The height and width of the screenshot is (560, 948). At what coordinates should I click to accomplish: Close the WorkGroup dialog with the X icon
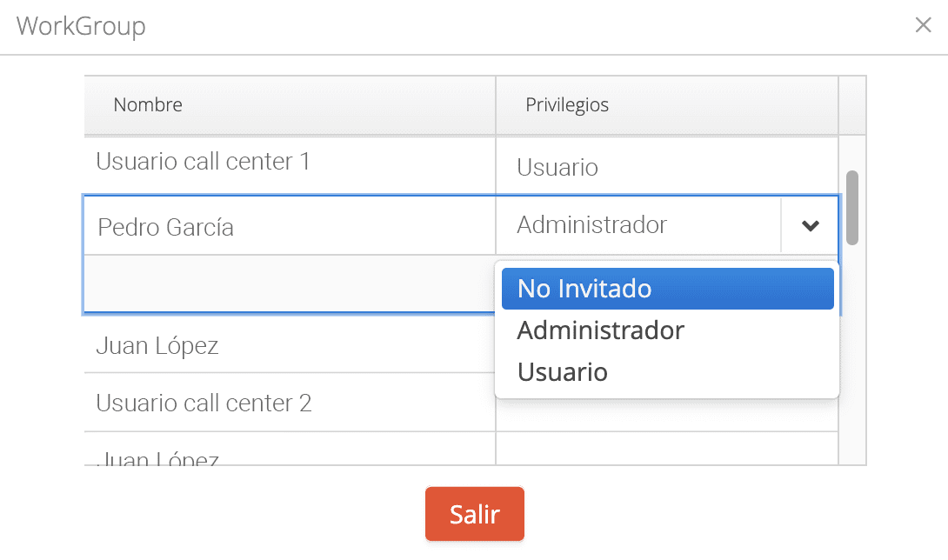coord(923,25)
